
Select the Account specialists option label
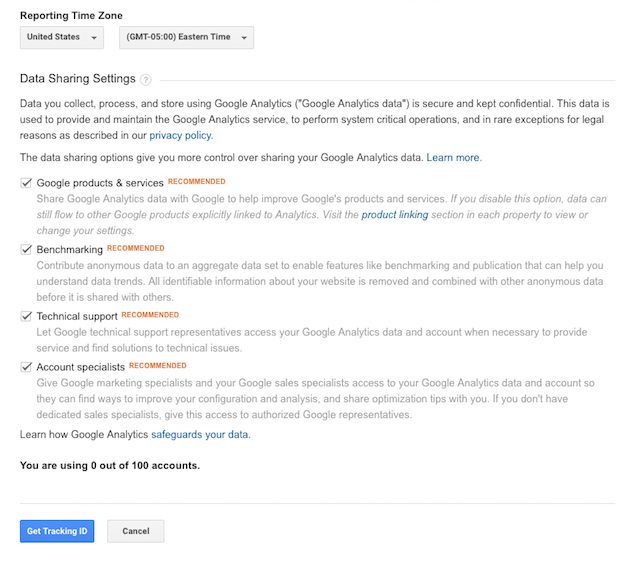tap(81, 367)
